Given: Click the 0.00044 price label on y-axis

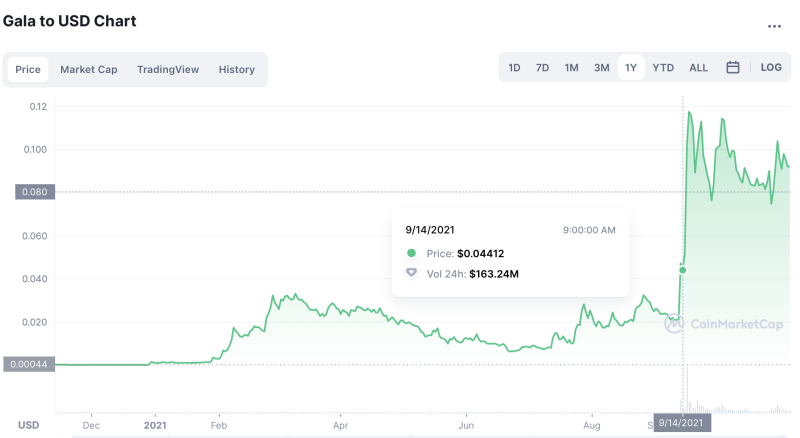Looking at the screenshot, I should coord(29,364).
